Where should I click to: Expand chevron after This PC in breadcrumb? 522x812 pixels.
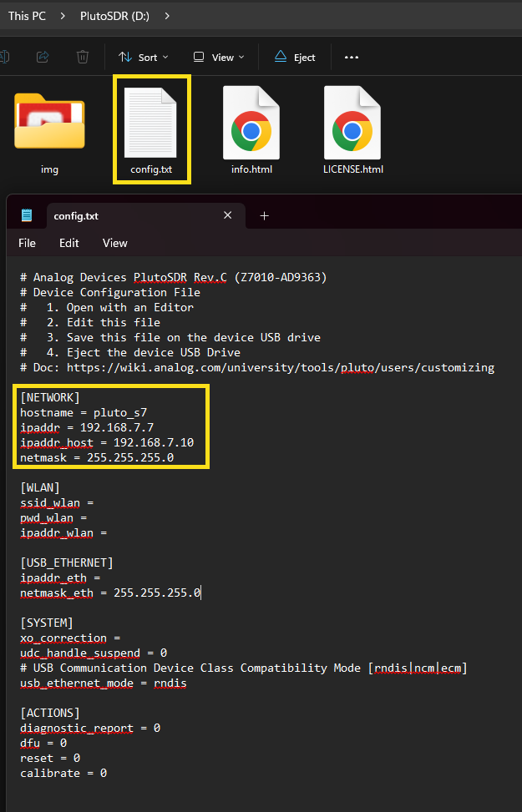point(63,15)
